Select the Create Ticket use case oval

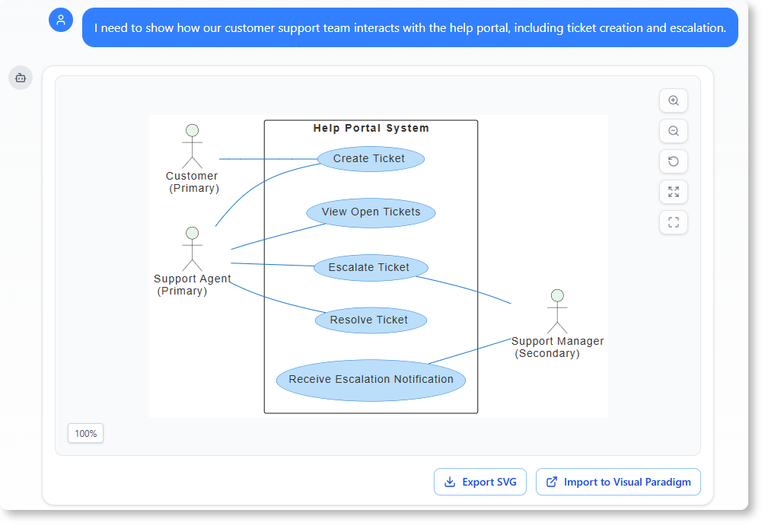tap(371, 158)
